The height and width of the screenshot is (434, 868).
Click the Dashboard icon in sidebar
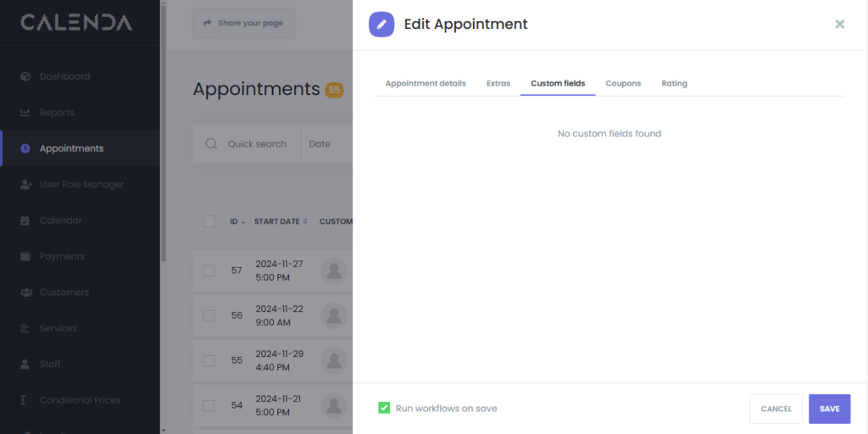click(x=25, y=76)
